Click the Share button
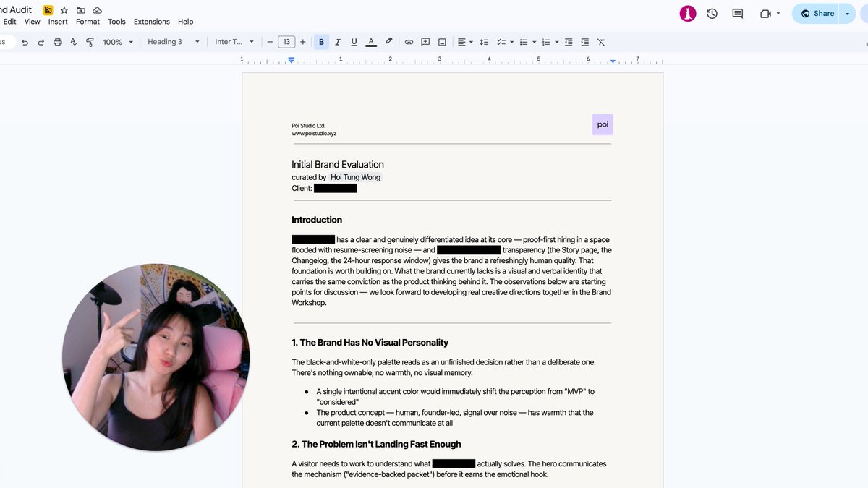Viewport: 868px width, 488px height. coord(817,13)
